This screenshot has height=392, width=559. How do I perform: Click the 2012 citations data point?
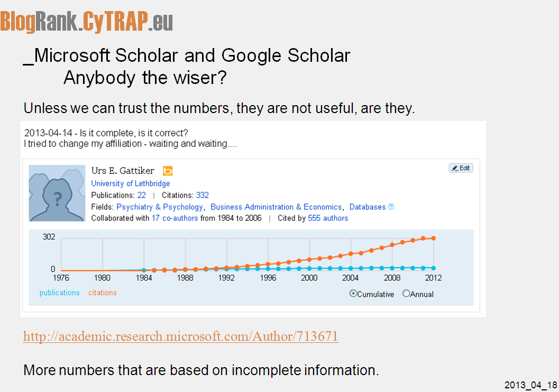coord(434,238)
